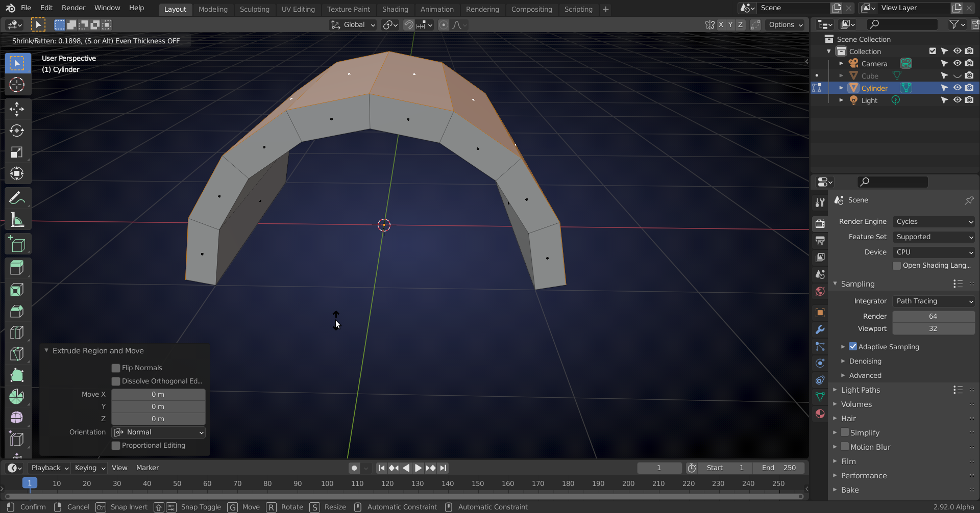Expand the Light Paths panel
Image resolution: width=980 pixels, height=513 pixels.
point(861,390)
